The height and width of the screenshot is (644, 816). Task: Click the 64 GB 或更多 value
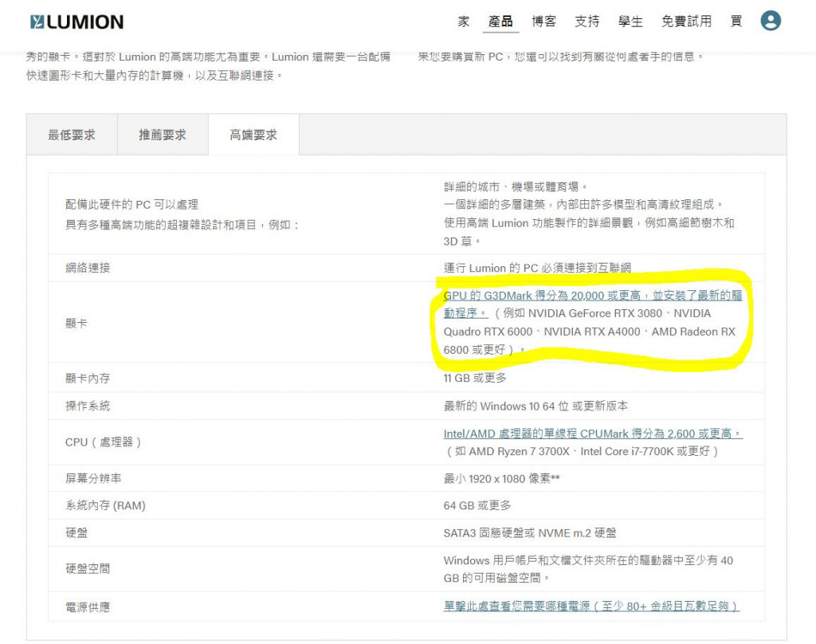pos(477,505)
